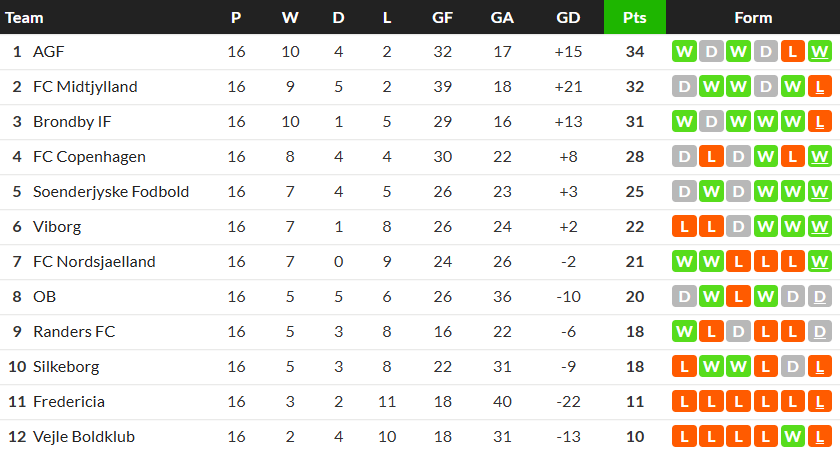Select the Team column header
Viewport: 840px width, 462px height.
(24, 17)
